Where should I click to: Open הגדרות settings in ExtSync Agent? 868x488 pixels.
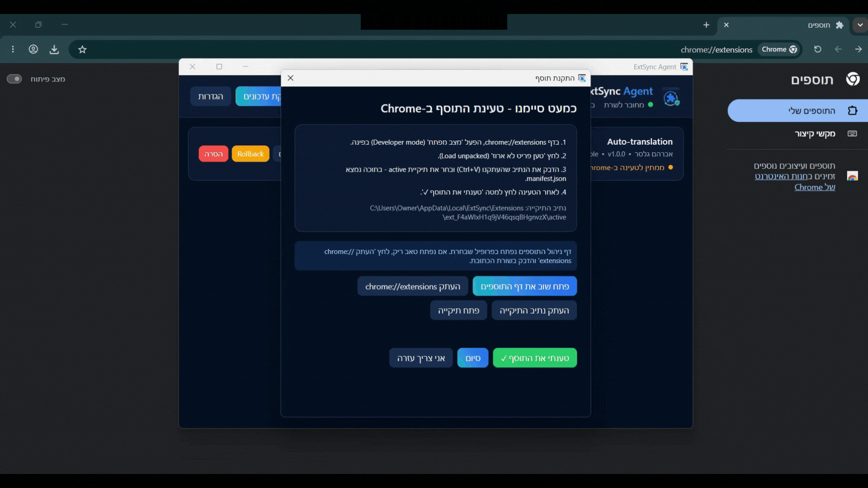[211, 96]
